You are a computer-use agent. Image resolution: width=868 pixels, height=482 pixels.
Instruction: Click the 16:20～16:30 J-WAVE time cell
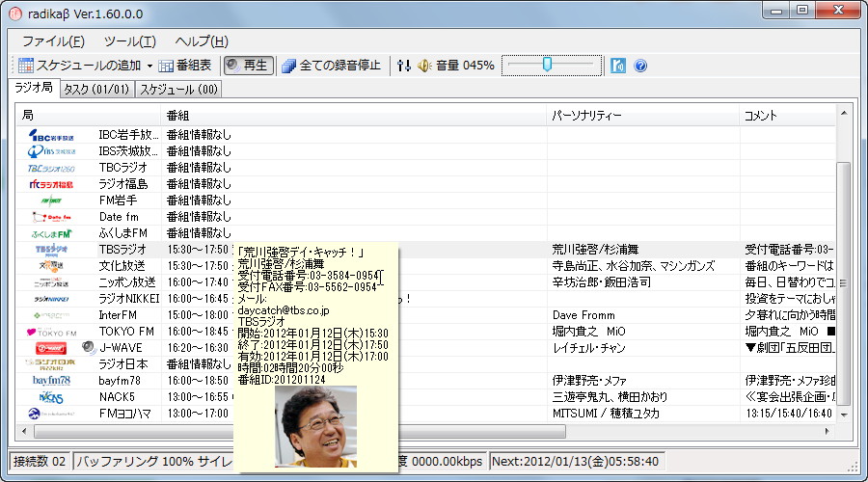(x=198, y=348)
